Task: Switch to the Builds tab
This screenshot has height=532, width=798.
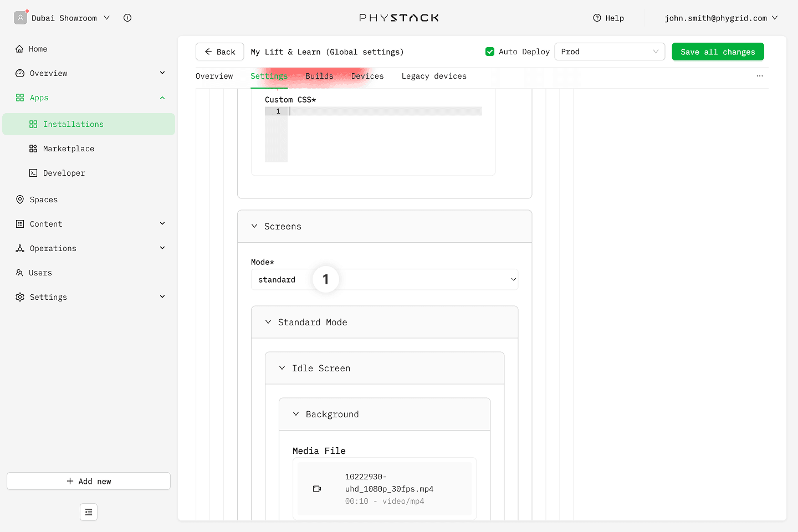Action: click(319, 76)
